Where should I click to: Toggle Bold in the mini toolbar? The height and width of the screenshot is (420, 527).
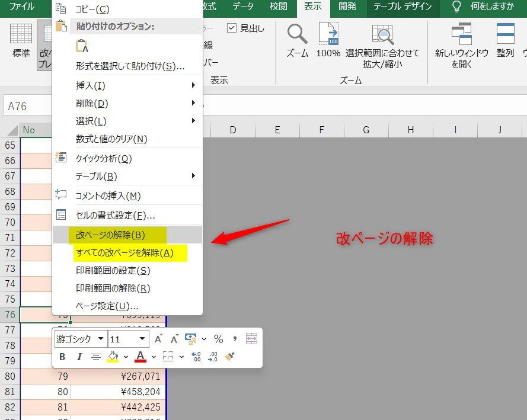point(62,357)
